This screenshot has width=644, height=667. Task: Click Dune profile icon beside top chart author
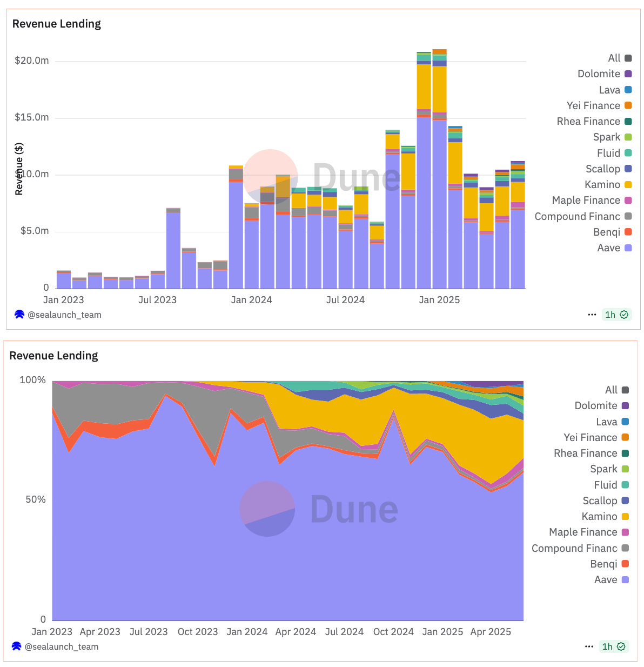(x=19, y=315)
